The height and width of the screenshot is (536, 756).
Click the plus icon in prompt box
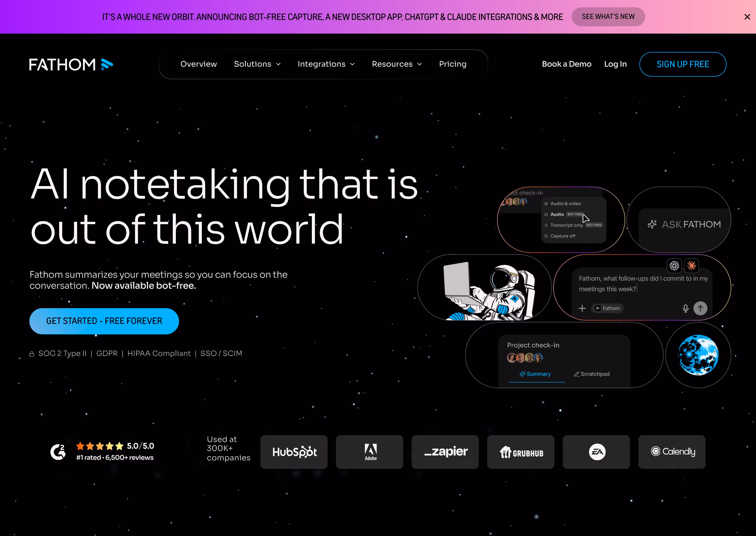(582, 308)
